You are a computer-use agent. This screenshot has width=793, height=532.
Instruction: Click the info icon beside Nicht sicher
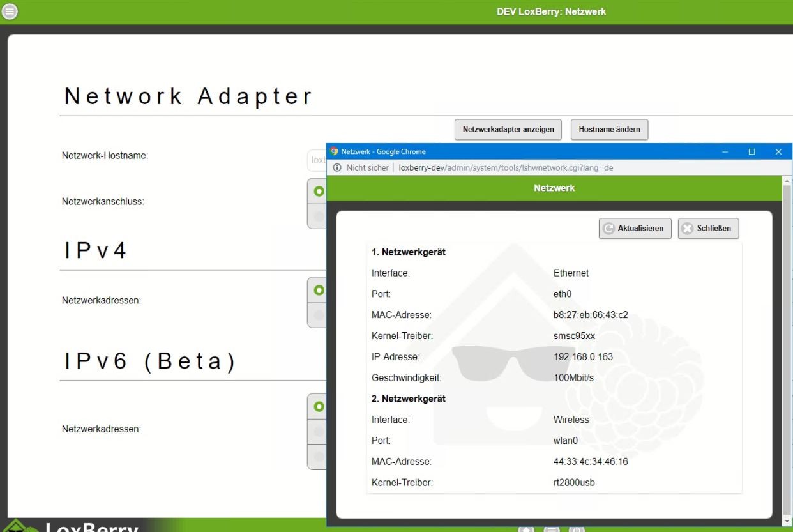point(337,167)
